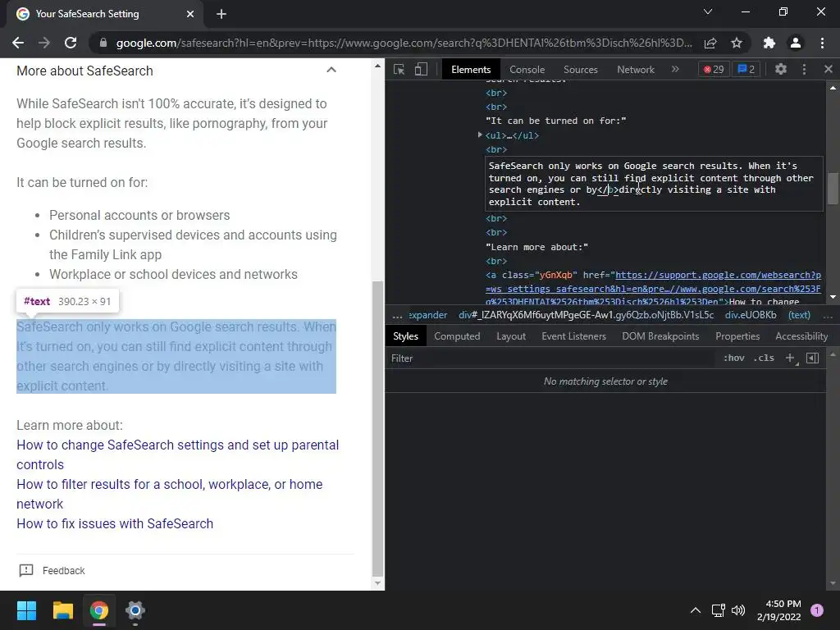The width and height of the screenshot is (840, 630).
Task: Open the Extensions puzzle icon
Action: [x=769, y=43]
